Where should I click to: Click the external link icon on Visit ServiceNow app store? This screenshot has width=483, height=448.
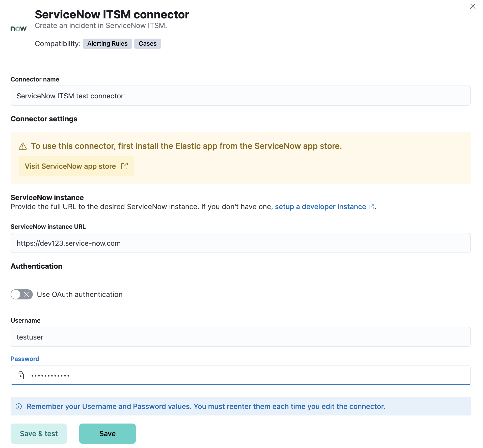pyautogui.click(x=125, y=166)
